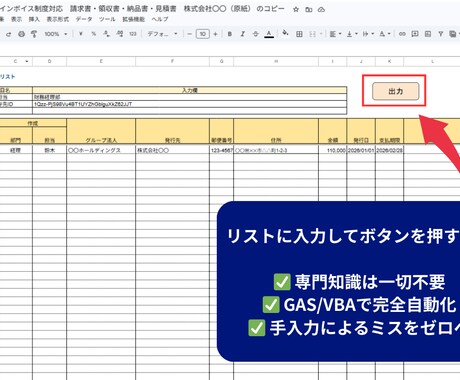Select the cell containing 財務経理部
The width and height of the screenshot is (460, 380).
coord(190,97)
